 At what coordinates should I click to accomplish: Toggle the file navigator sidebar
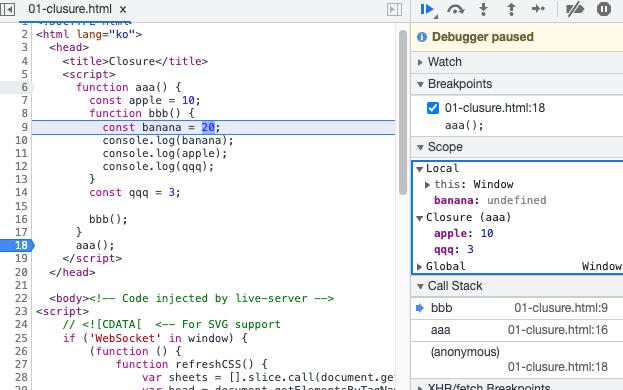(x=8, y=9)
